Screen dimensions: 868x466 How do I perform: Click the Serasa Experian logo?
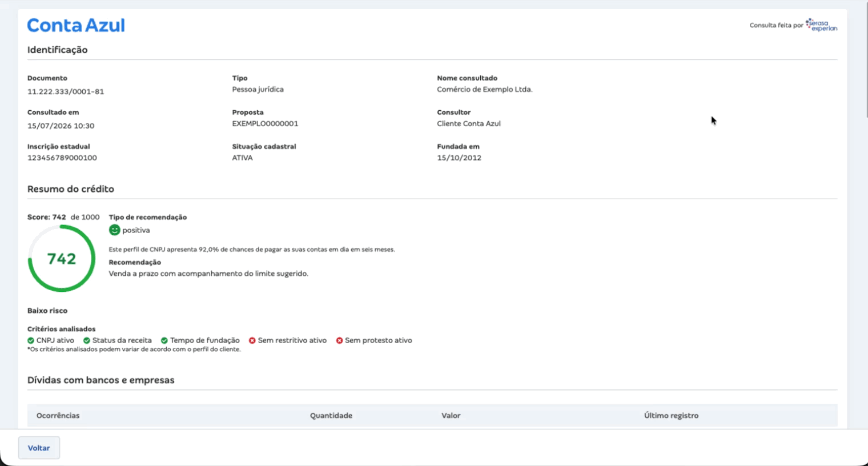click(x=821, y=25)
